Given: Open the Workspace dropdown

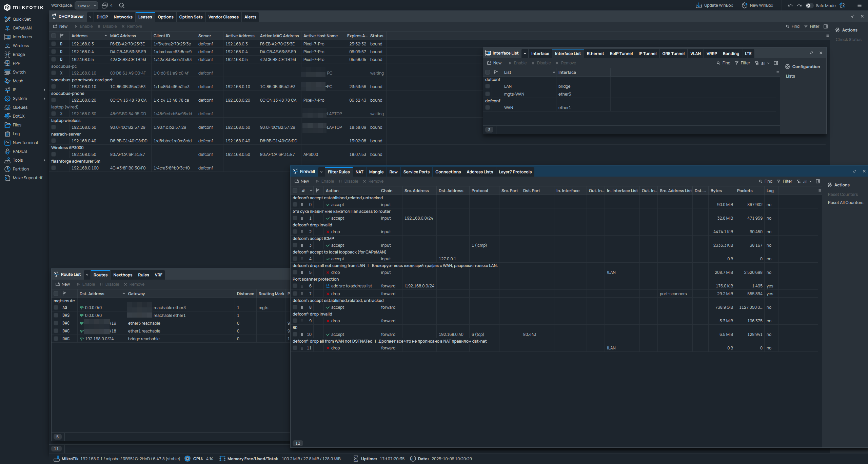Looking at the screenshot, I should (x=86, y=5).
